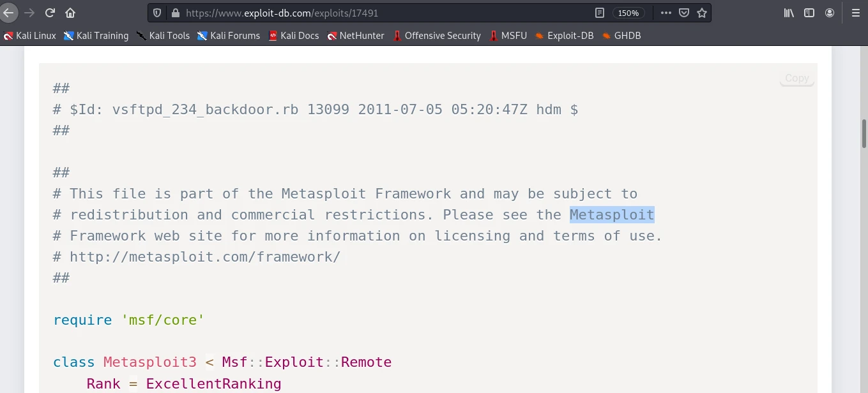Bookmark this page with the star
This screenshot has width=868, height=393.
click(x=702, y=13)
